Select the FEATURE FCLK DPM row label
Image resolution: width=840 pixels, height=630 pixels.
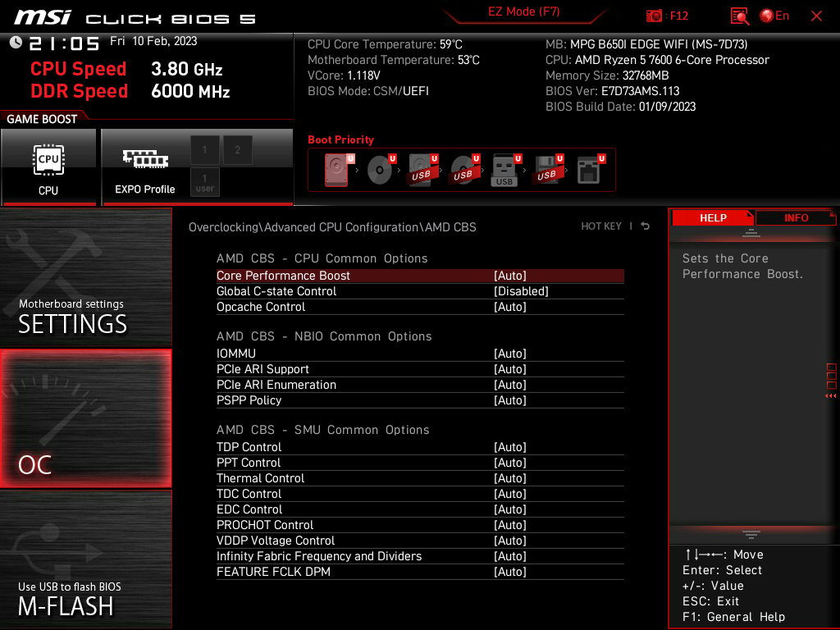273,572
